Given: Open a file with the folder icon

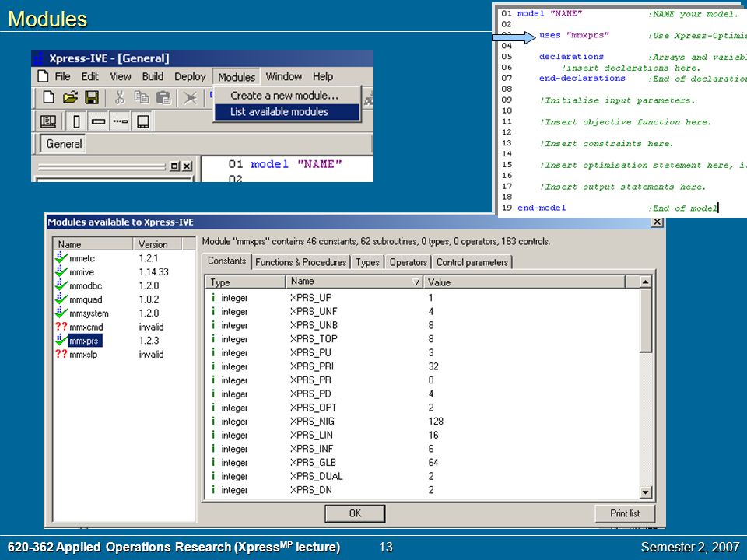Looking at the screenshot, I should [70, 97].
